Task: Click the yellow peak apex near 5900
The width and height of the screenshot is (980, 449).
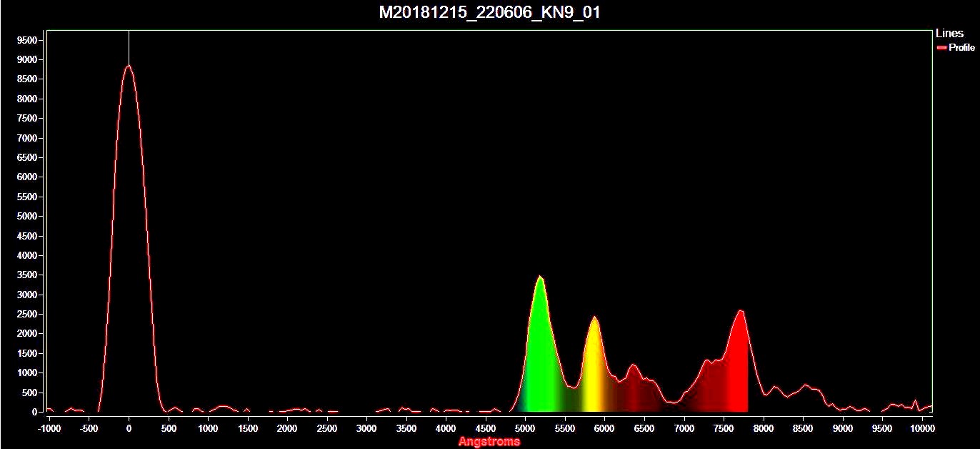Action: pyautogui.click(x=594, y=317)
